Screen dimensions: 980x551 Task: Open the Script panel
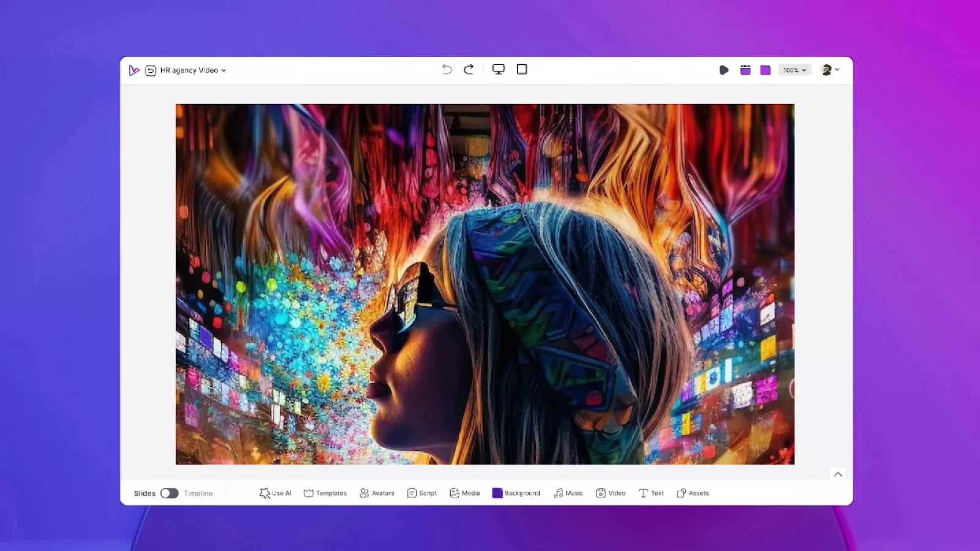pos(422,493)
